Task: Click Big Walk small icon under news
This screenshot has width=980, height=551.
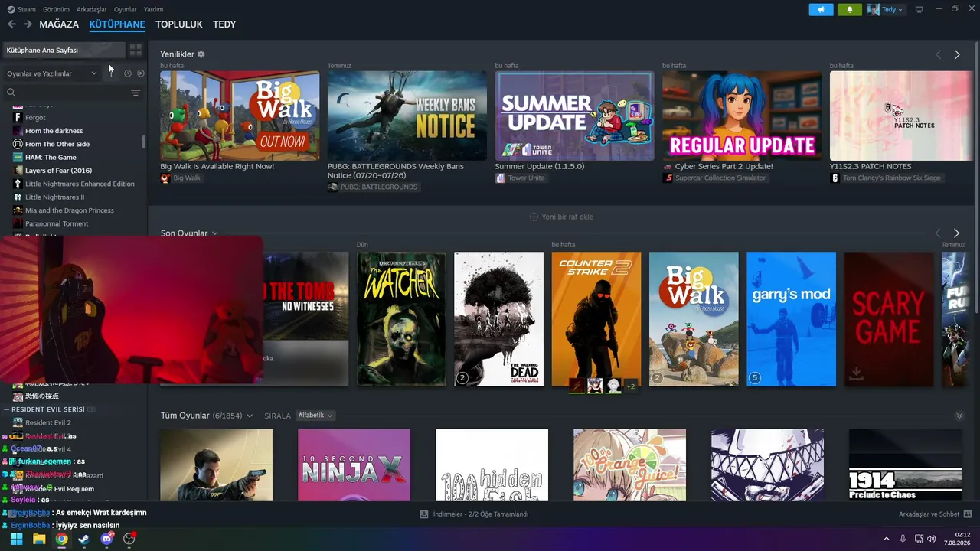Action: (165, 178)
